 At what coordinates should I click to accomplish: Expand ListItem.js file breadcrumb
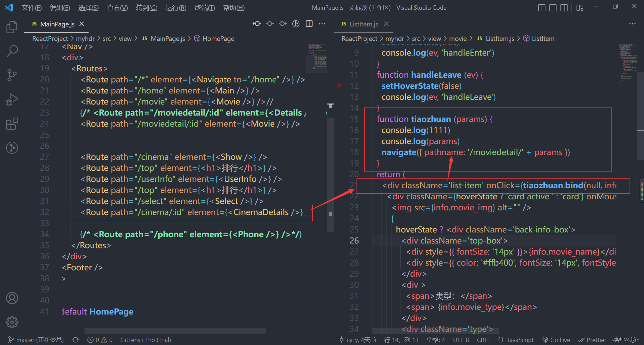(x=496, y=39)
